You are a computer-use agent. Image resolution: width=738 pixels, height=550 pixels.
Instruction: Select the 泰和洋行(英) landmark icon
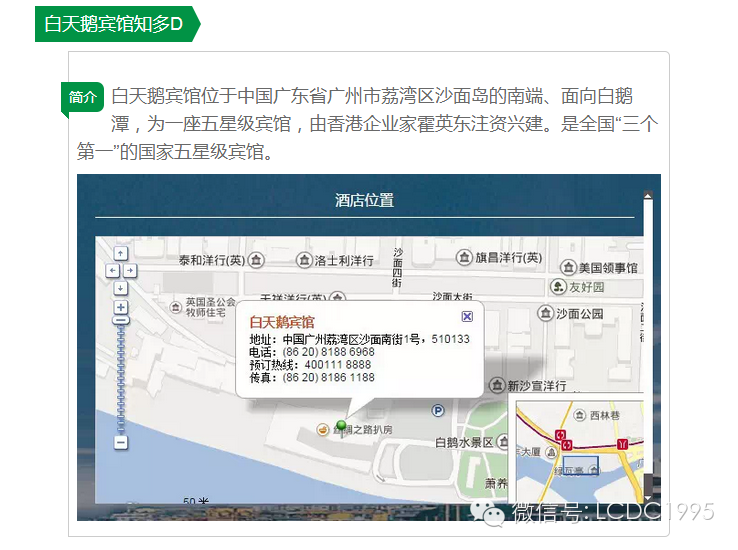(257, 260)
